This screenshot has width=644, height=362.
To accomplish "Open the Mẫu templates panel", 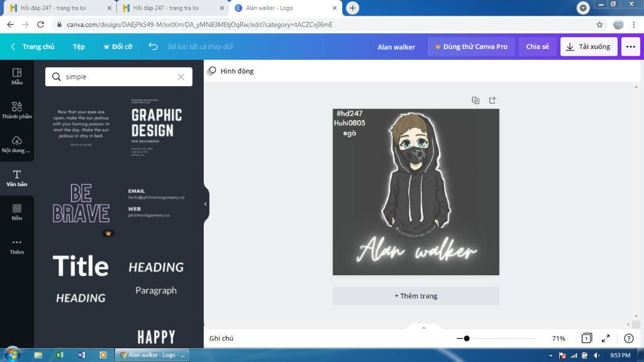I will 17,77.
